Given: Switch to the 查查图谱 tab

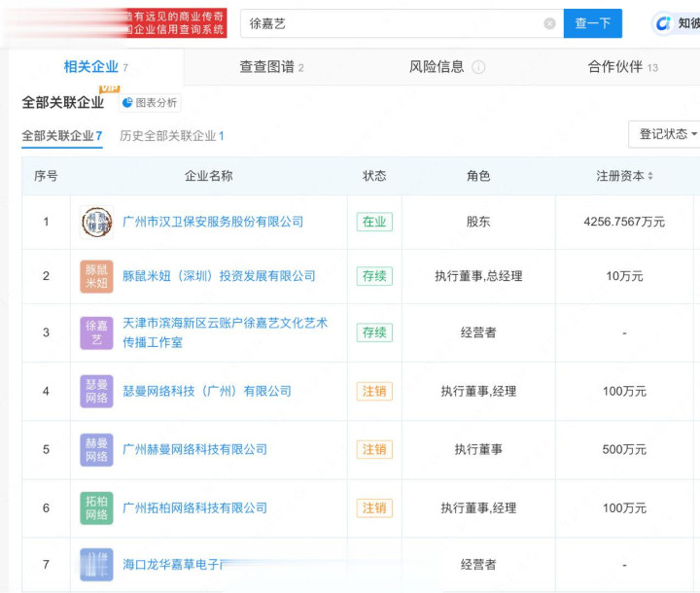Looking at the screenshot, I should point(271,67).
